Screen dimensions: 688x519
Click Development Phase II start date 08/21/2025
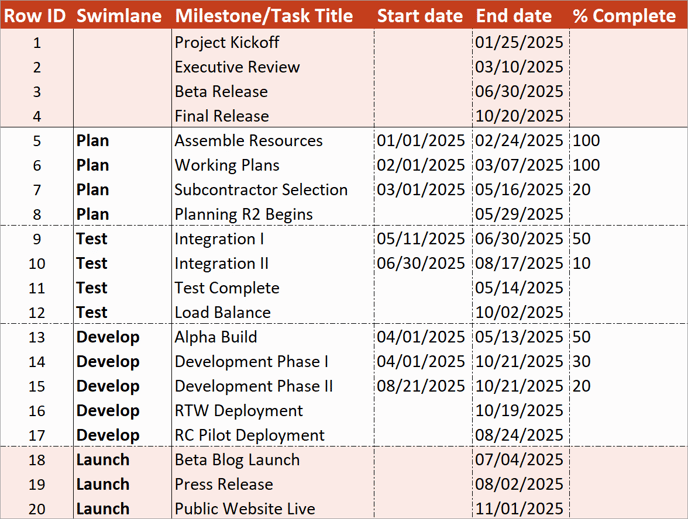point(421,386)
